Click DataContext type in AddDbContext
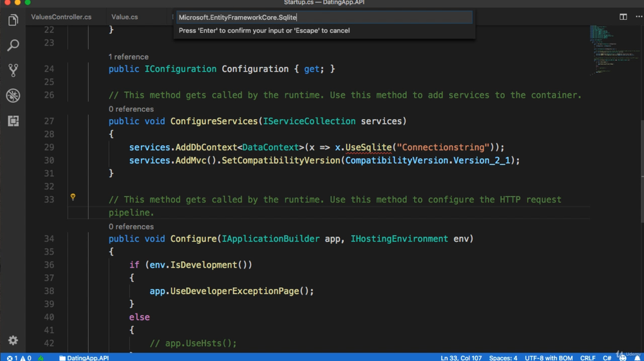The height and width of the screenshot is (361, 644). pyautogui.click(x=270, y=147)
